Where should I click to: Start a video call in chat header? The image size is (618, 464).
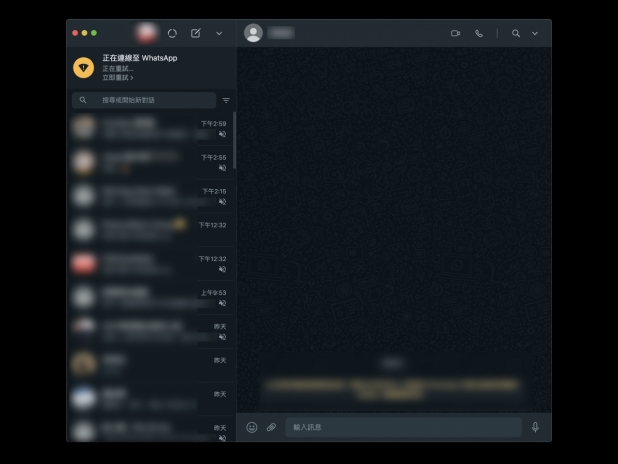coord(455,33)
